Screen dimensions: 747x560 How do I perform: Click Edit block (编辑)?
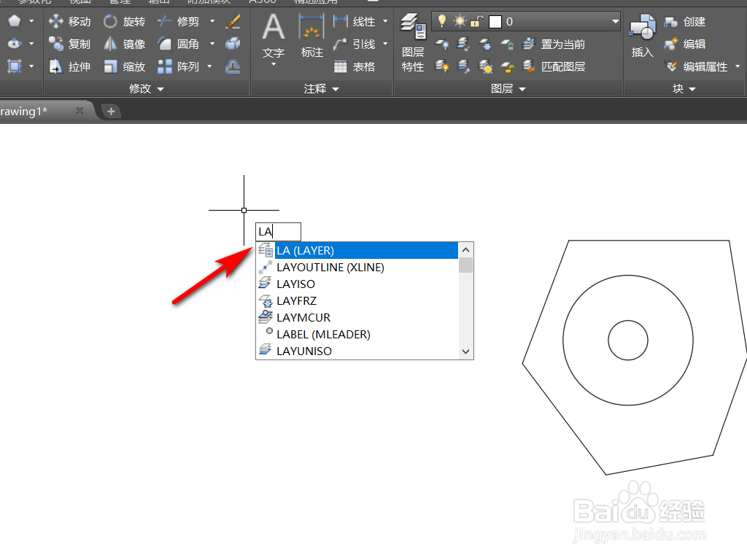coord(684,44)
